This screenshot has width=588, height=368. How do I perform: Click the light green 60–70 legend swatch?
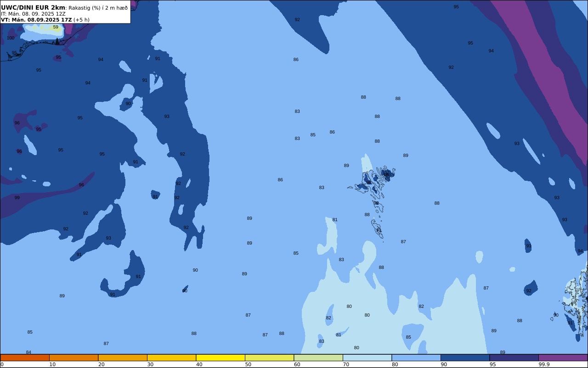coord(318,357)
